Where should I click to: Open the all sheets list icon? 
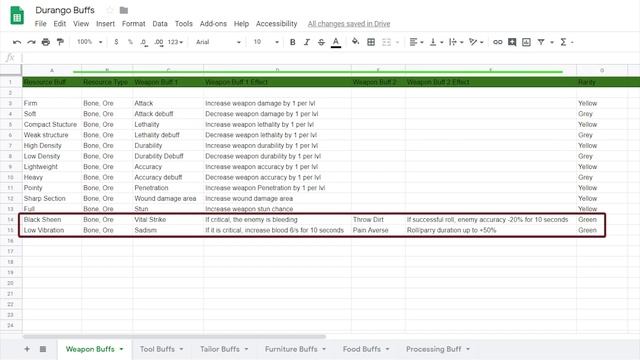point(43,349)
